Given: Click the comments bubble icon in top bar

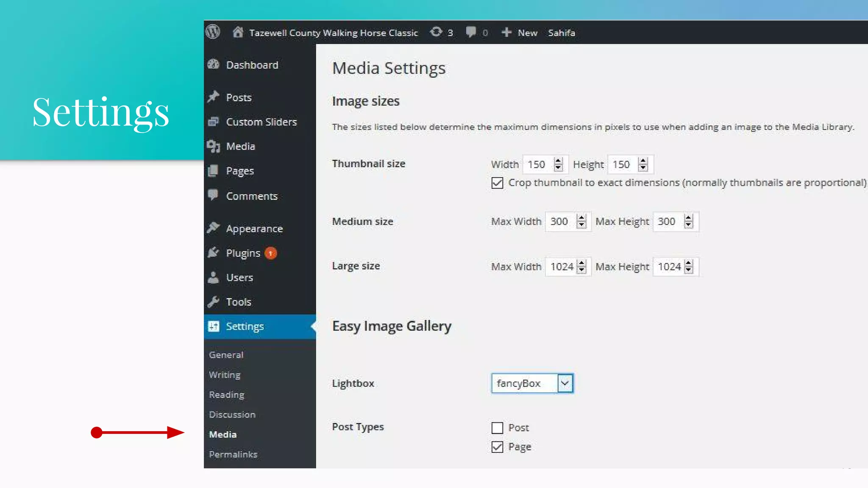Looking at the screenshot, I should (470, 32).
